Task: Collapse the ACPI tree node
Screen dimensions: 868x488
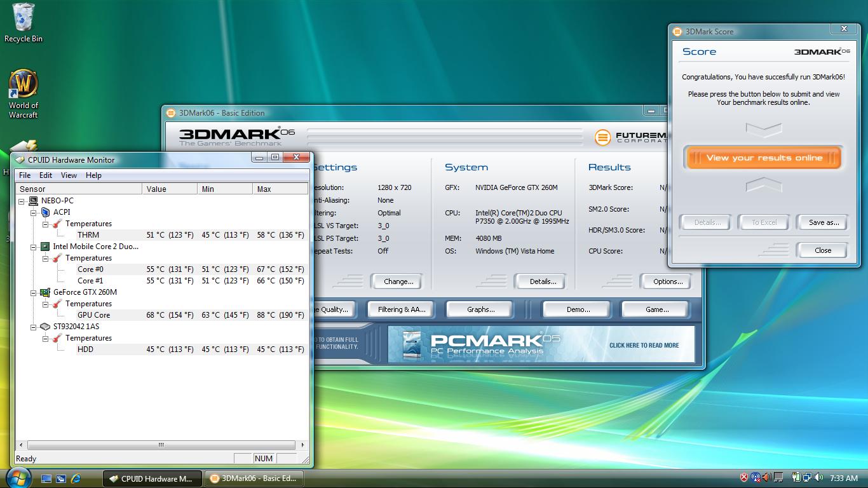Action: click(x=34, y=212)
